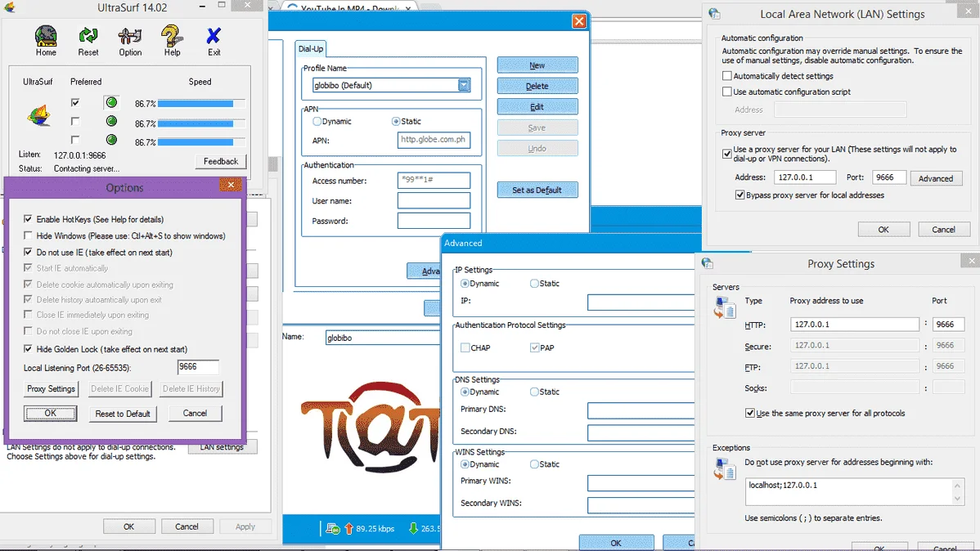Switch to the Dial-Up tab
This screenshot has width=980, height=551.
click(311, 49)
